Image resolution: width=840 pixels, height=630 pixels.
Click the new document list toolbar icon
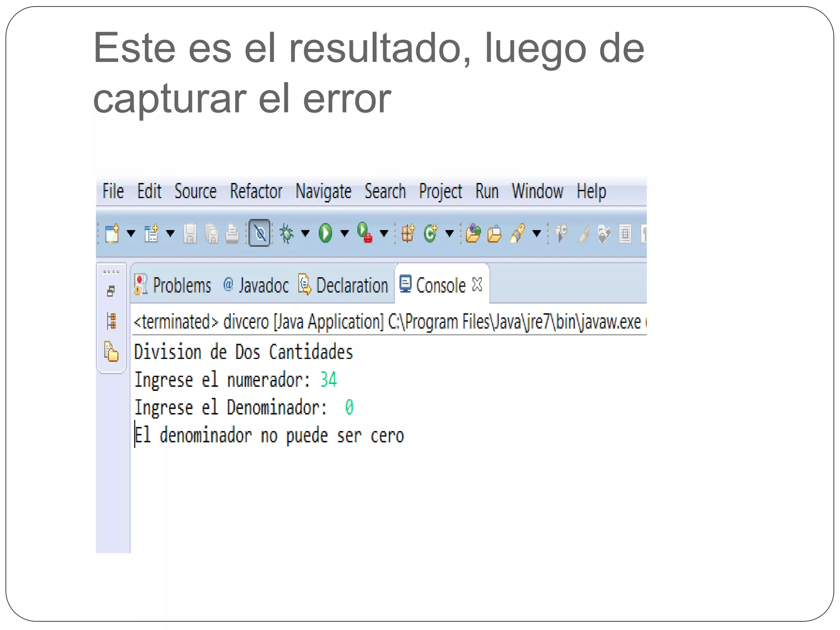(151, 234)
